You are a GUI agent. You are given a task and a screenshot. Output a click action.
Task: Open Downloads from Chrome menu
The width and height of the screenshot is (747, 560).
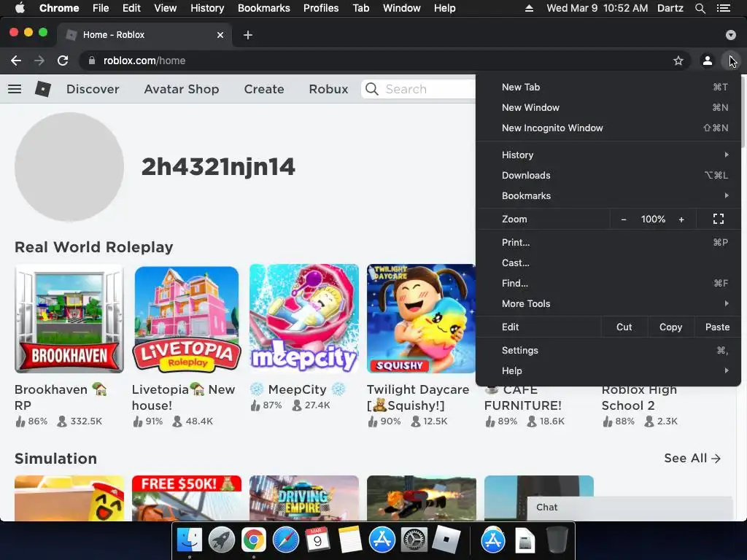tap(608, 175)
